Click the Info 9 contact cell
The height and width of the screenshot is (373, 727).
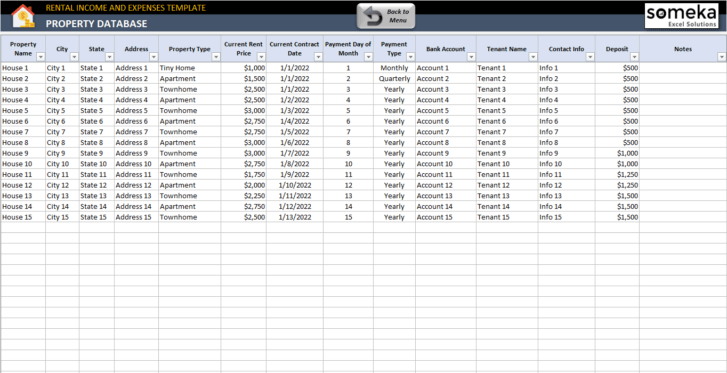(567, 153)
